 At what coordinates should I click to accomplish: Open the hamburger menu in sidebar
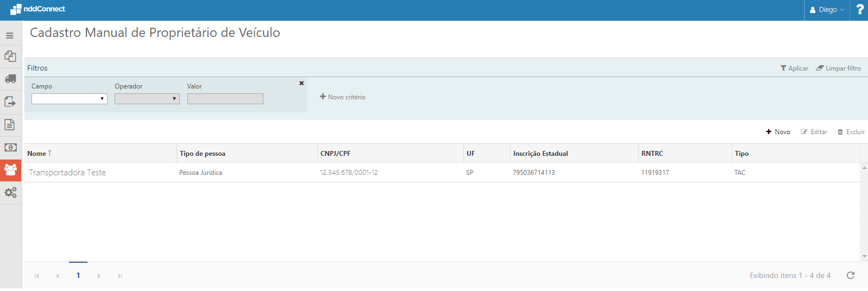pyautogui.click(x=10, y=35)
